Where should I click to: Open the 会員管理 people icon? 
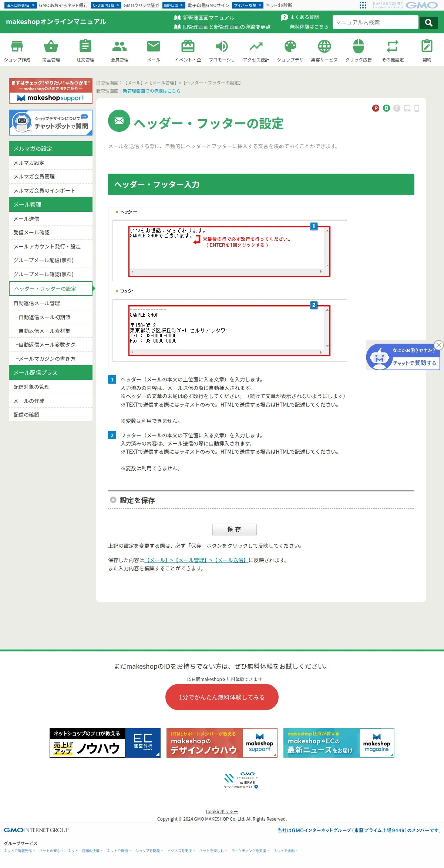pyautogui.click(x=119, y=47)
